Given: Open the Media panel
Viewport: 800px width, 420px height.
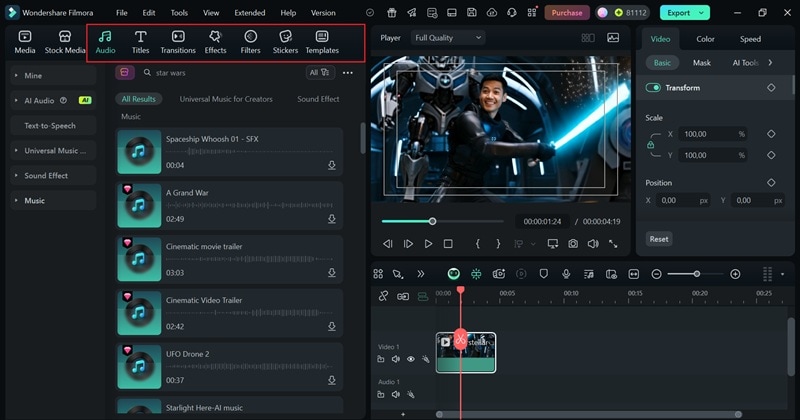Looking at the screenshot, I should click(x=24, y=42).
